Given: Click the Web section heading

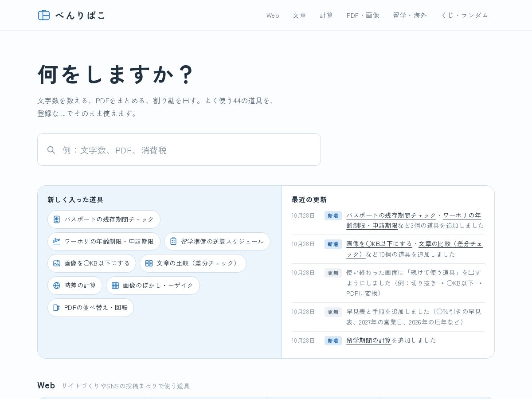Looking at the screenshot, I should coord(46,385).
